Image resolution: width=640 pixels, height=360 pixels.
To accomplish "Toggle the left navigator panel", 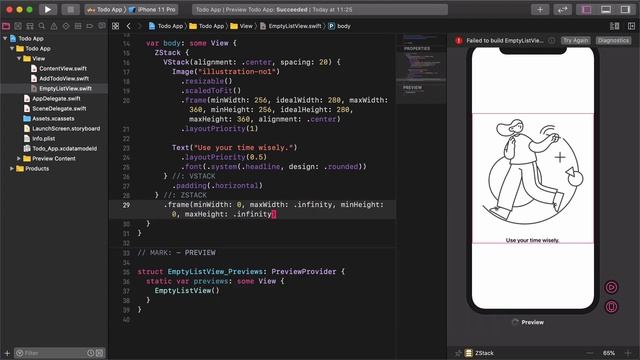I will [587, 9].
